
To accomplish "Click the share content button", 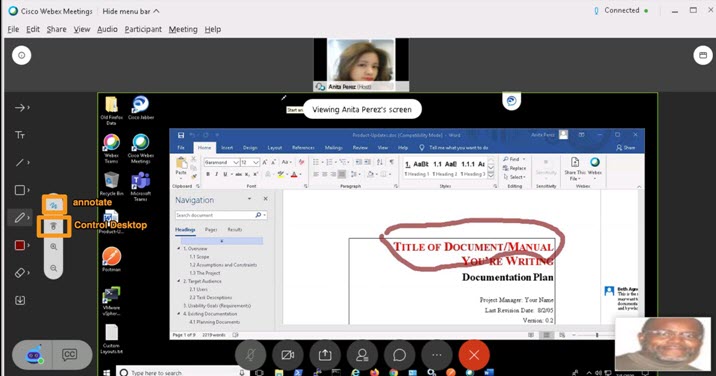I will tap(325, 355).
